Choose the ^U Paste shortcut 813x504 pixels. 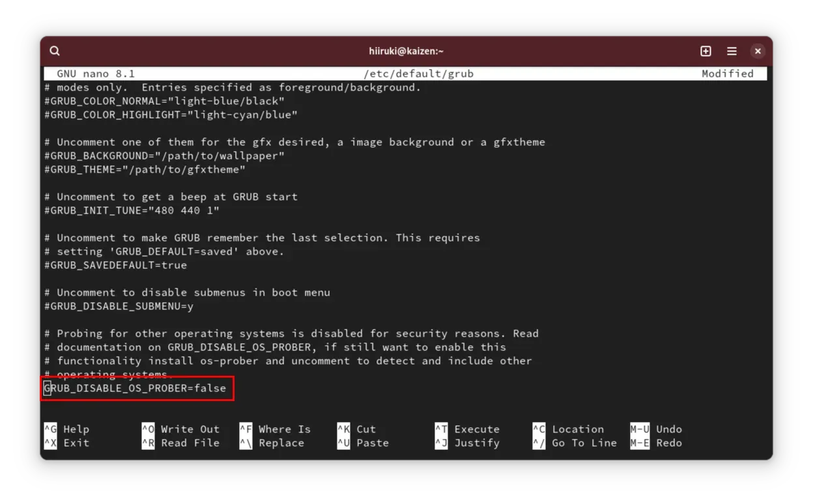coord(363,443)
